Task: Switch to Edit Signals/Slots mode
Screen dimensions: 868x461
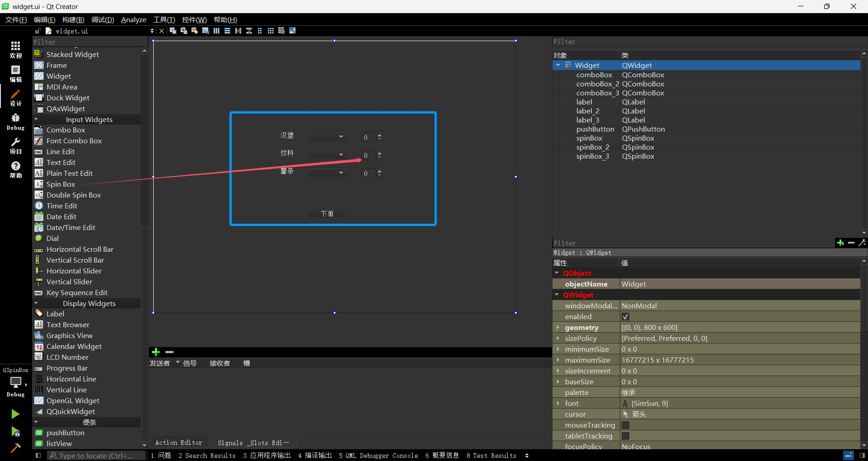Action: tap(184, 31)
